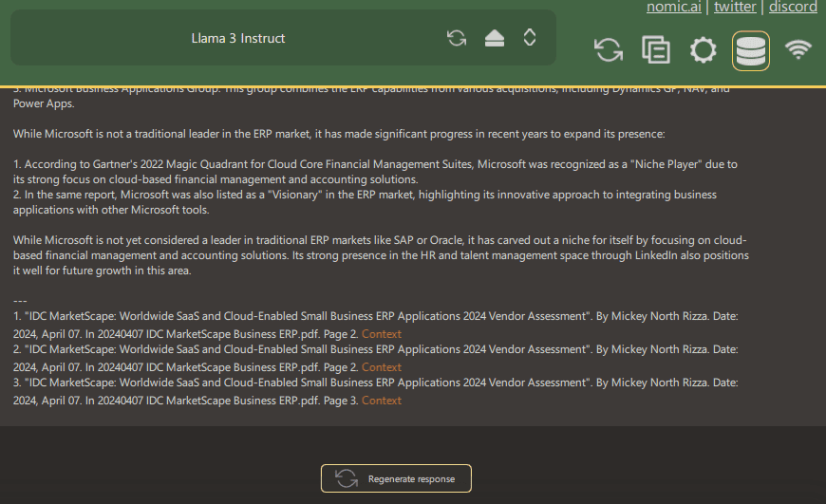Viewport: 826px width, 504px height.
Task: Visit the twitter link
Action: [735, 8]
